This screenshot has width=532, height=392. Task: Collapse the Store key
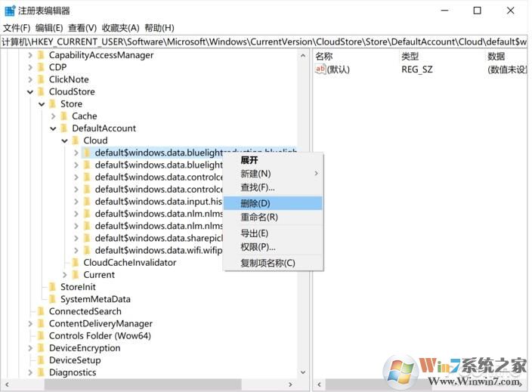(42, 104)
